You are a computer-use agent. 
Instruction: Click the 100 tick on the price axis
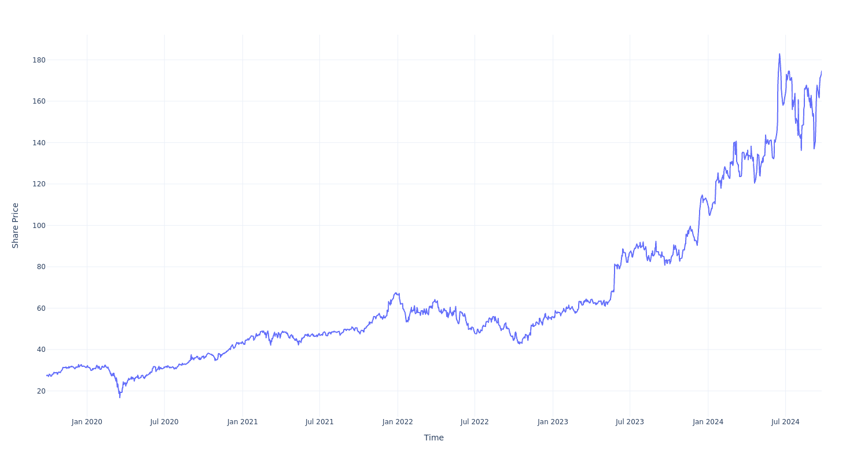pos(39,226)
